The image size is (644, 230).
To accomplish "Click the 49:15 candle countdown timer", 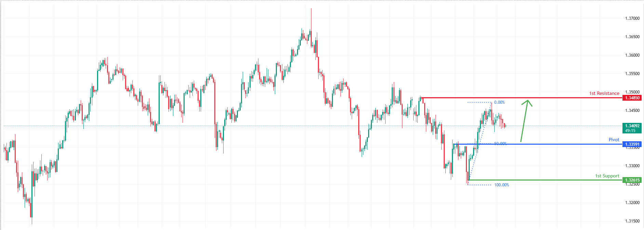I will [x=630, y=131].
